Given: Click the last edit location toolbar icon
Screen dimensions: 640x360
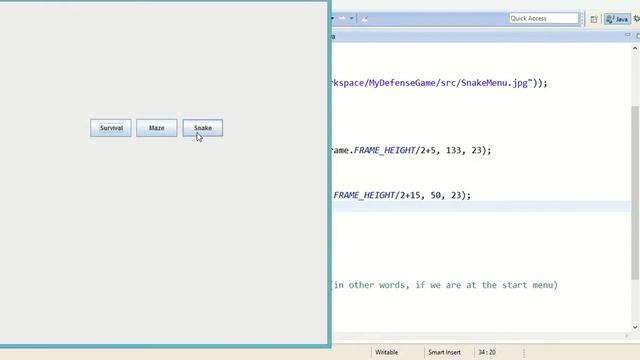Looking at the screenshot, I should (364, 19).
